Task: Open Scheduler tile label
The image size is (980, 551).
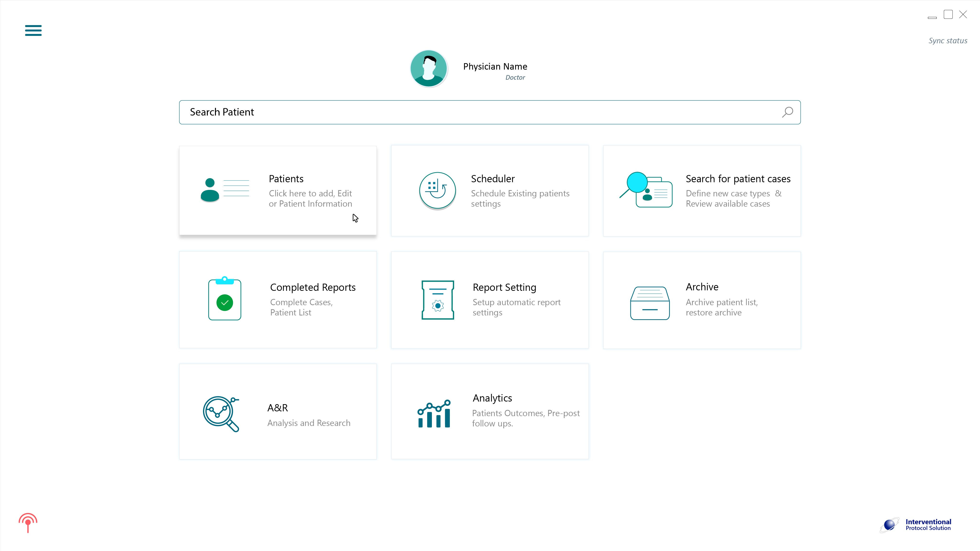Action: click(x=493, y=179)
